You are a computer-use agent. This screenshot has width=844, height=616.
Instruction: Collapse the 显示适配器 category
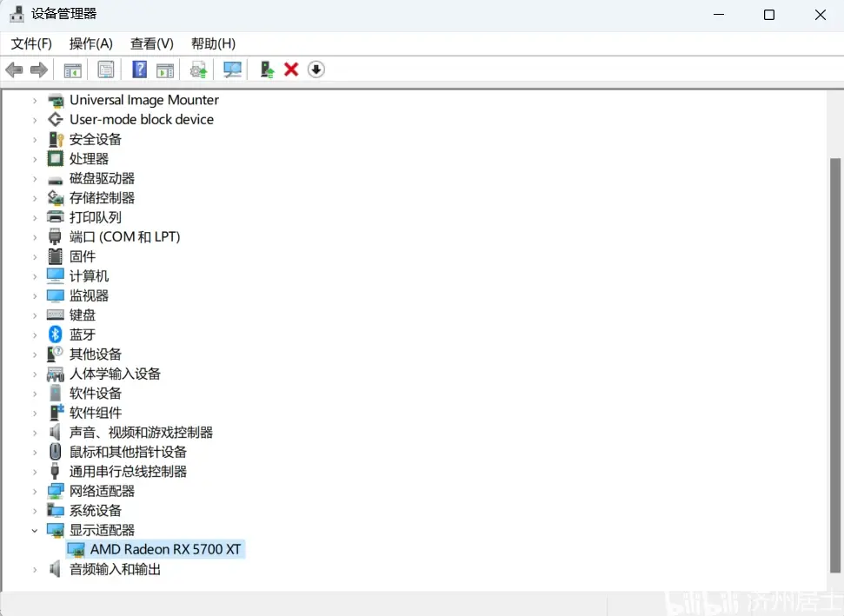pyautogui.click(x=35, y=531)
